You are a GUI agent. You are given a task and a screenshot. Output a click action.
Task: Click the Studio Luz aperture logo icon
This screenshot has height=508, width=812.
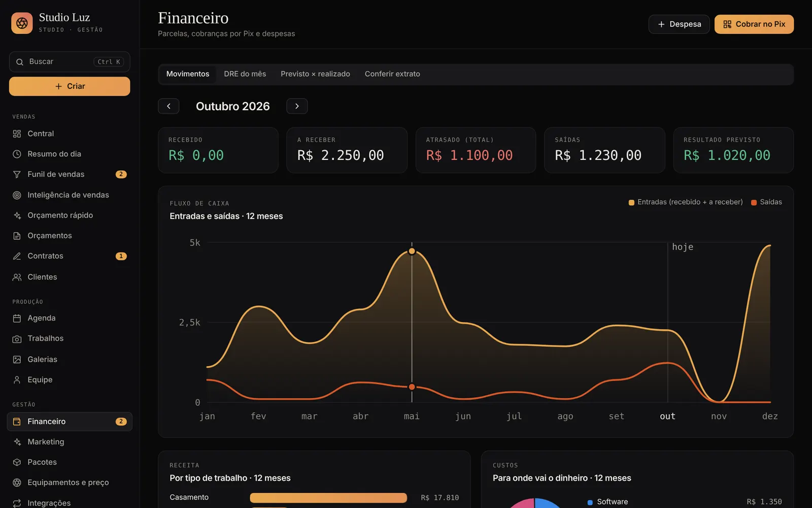tap(22, 23)
